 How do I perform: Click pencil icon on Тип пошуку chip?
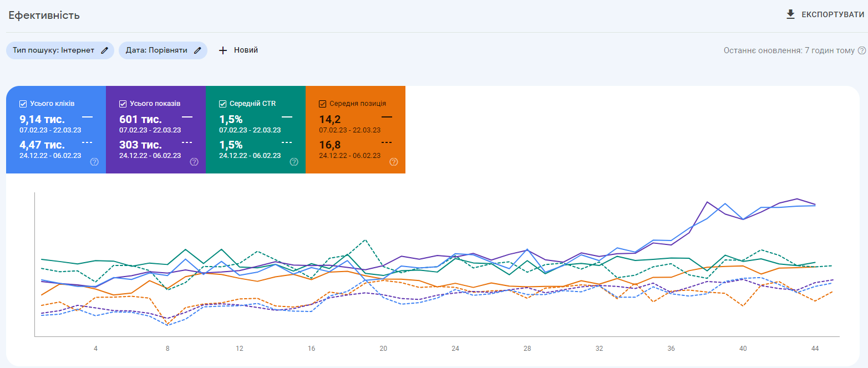[x=105, y=50]
